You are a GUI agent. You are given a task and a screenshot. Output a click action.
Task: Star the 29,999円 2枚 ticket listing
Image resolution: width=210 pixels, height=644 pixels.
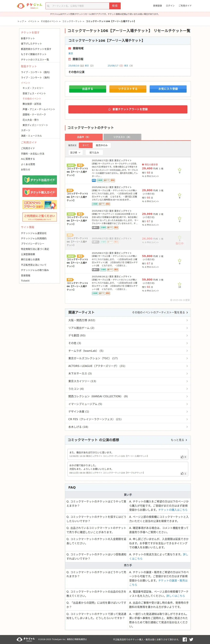tap(179, 218)
